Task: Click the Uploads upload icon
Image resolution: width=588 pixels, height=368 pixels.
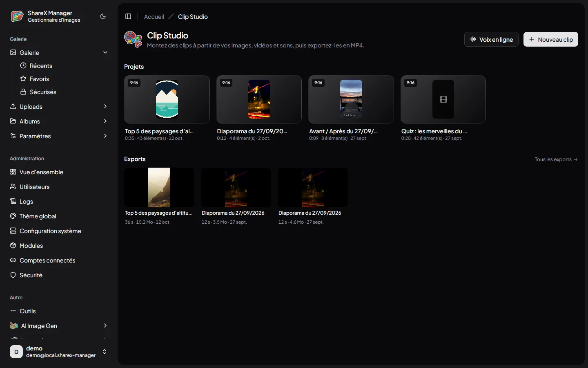Action: (x=13, y=106)
